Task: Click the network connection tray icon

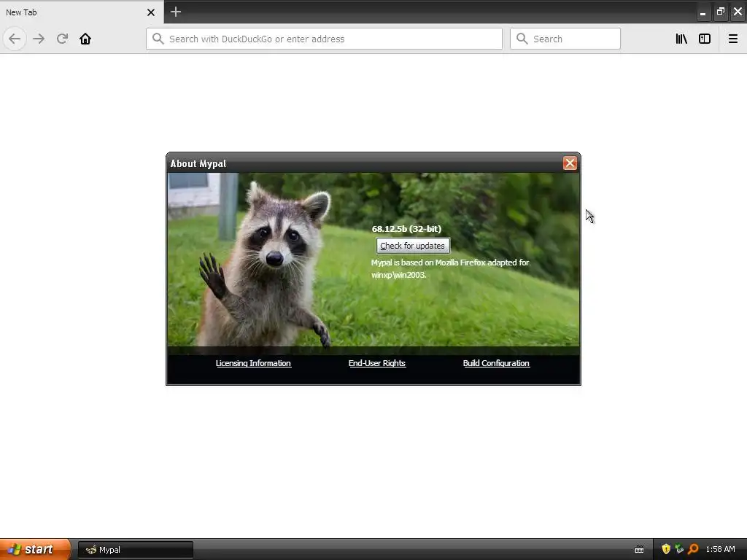Action: tap(679, 549)
